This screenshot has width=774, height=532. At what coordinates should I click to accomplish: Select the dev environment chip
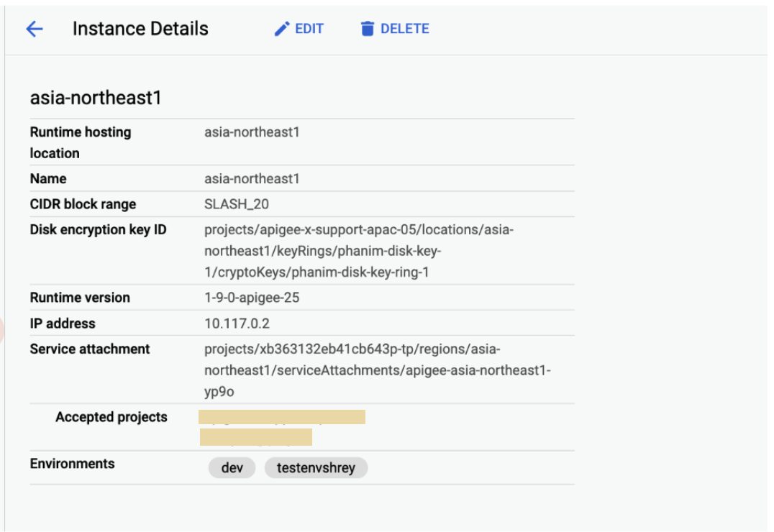232,468
